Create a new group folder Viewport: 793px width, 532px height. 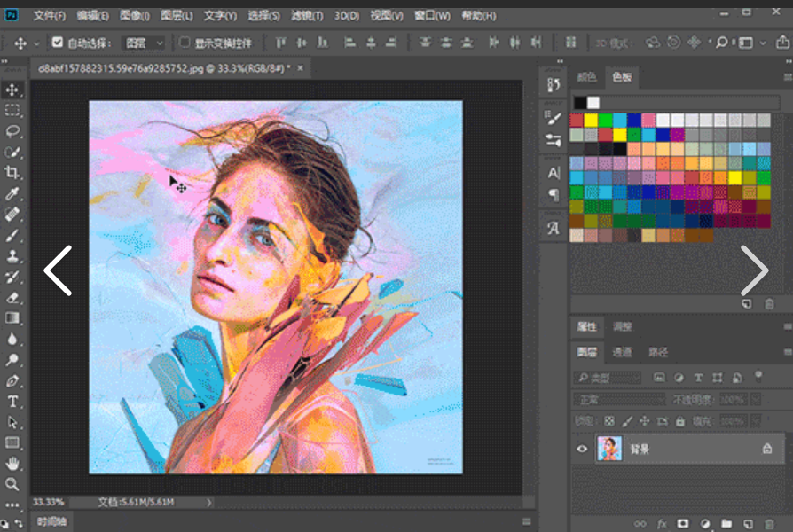[x=726, y=523]
